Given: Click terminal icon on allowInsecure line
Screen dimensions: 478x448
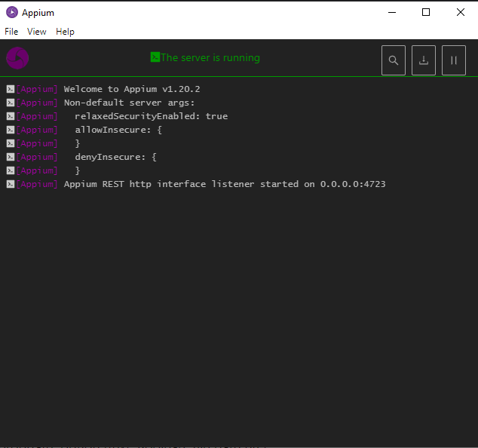Looking at the screenshot, I should (11, 130).
